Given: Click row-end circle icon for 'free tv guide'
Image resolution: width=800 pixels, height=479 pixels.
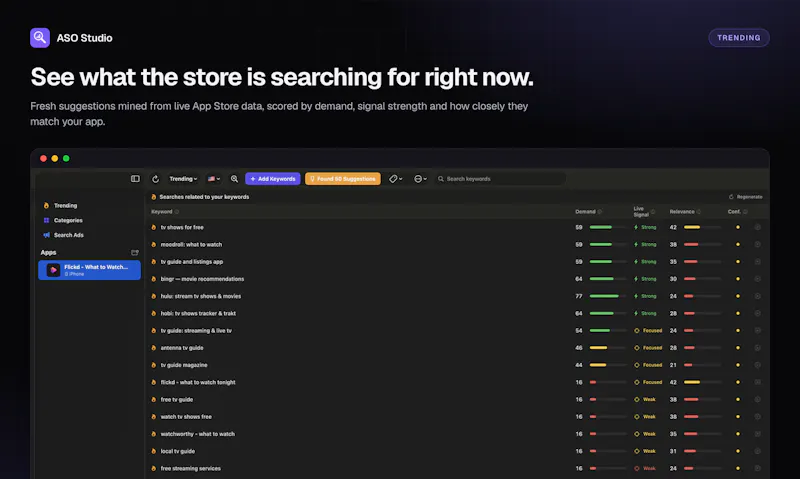Looking at the screenshot, I should 758,400.
